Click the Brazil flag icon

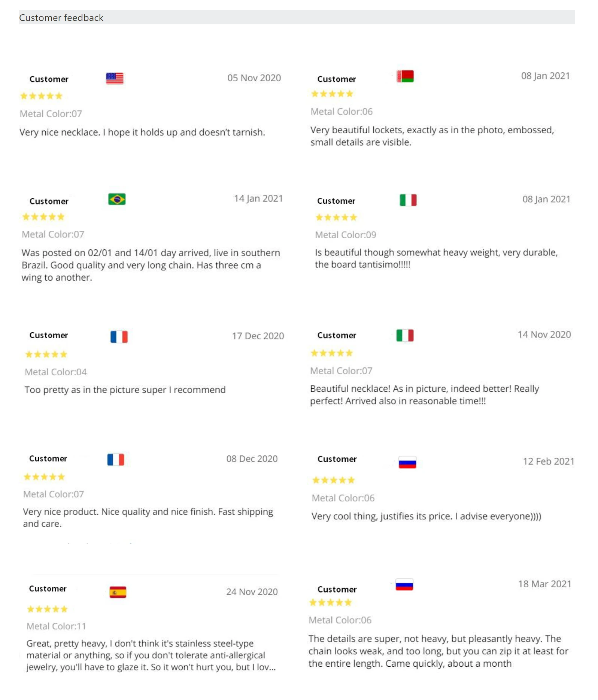(x=117, y=199)
